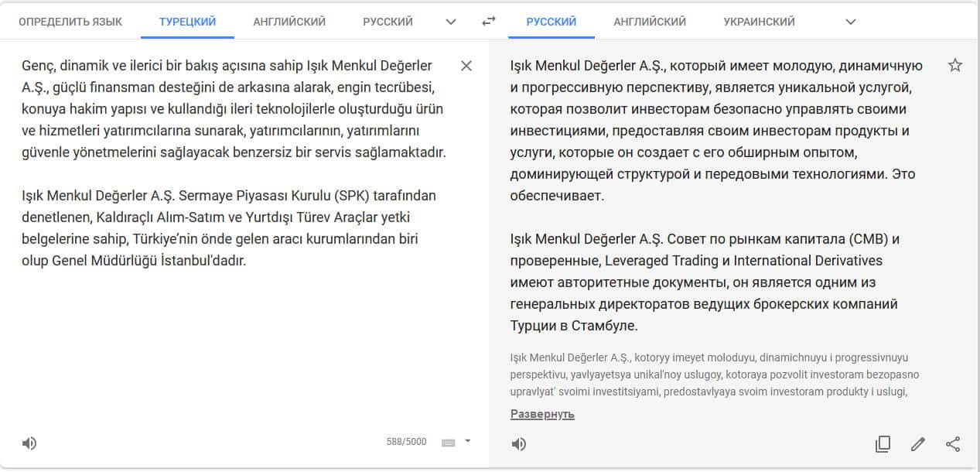This screenshot has width=980, height=472.
Task: Switch target language to English
Action: click(x=650, y=22)
